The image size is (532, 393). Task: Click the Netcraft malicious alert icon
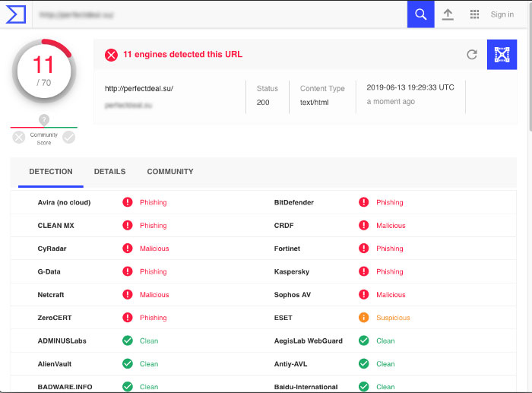(x=128, y=295)
